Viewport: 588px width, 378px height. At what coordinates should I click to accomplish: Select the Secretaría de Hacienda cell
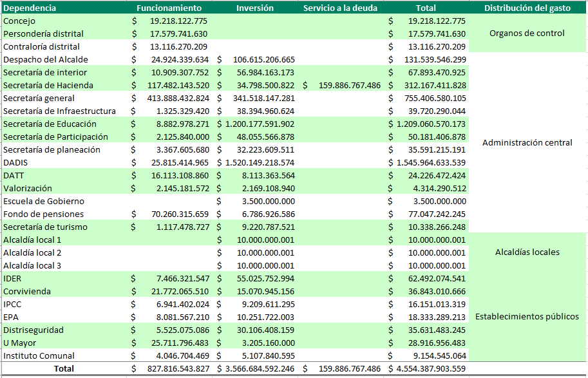coord(48,85)
